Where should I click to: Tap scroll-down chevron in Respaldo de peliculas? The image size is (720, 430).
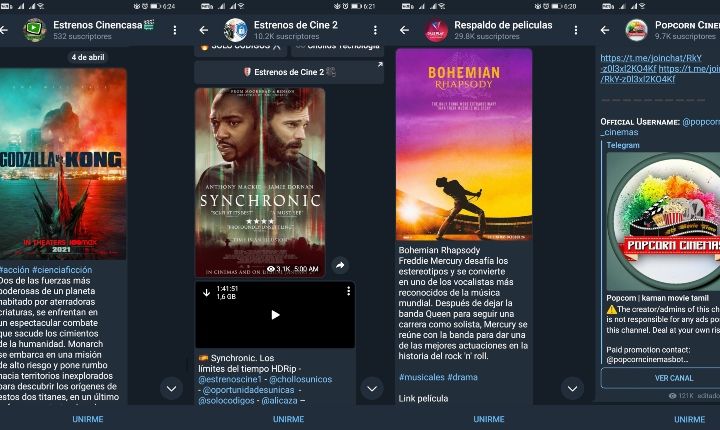(572, 387)
